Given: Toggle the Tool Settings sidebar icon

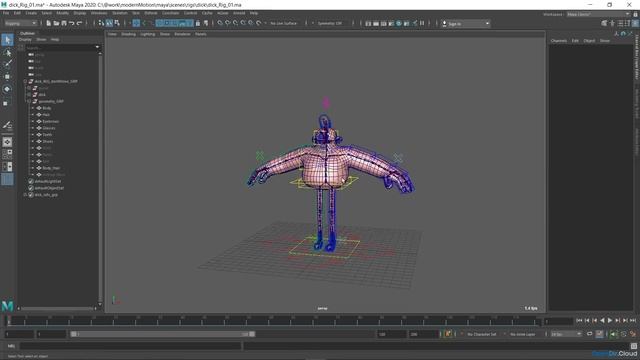Looking at the screenshot, I should tap(627, 23).
